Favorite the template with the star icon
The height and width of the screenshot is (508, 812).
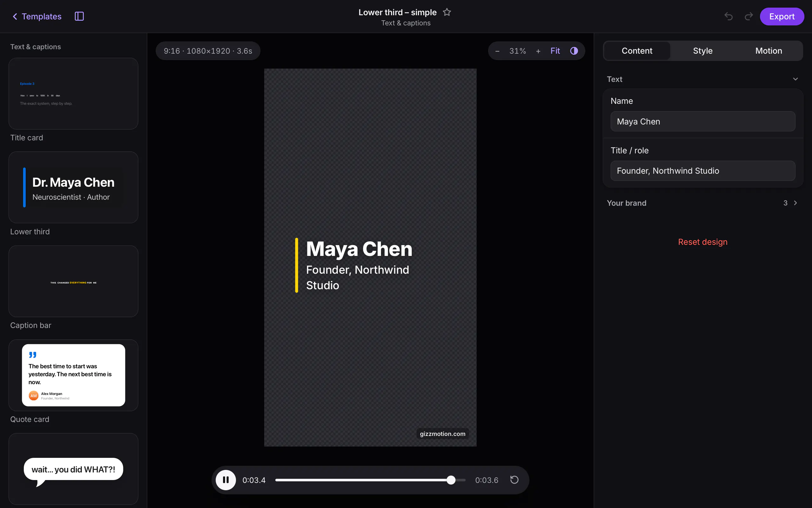click(447, 12)
